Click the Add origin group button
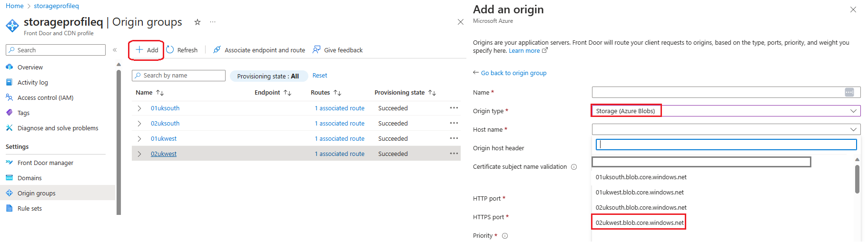Viewport: 868px width, 242px height. coord(147,50)
